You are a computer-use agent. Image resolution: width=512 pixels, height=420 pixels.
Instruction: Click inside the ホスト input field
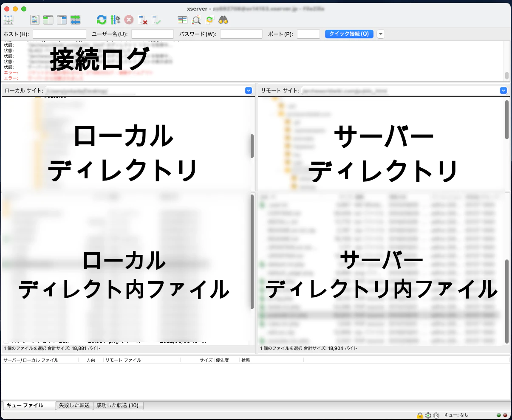[59, 34]
